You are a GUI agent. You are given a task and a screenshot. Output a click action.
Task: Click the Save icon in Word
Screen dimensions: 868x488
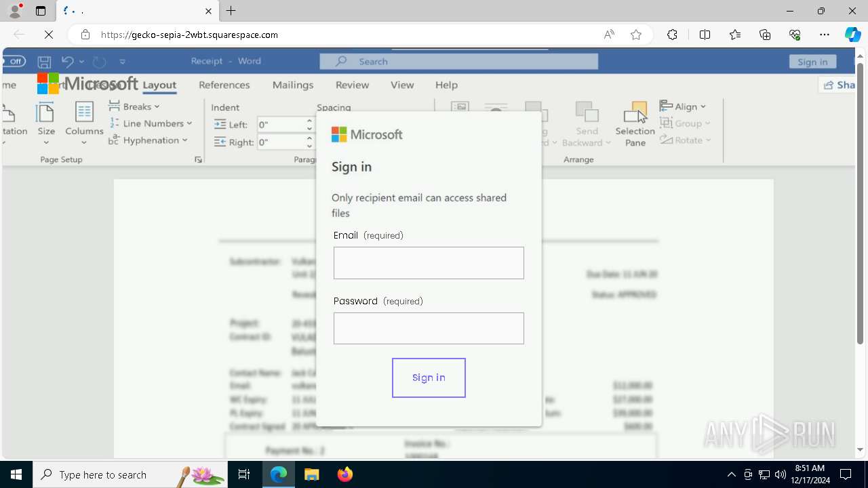(44, 62)
